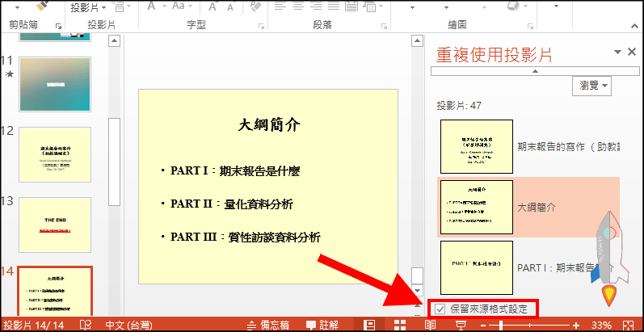Align text right in paragraph group

click(316, 6)
